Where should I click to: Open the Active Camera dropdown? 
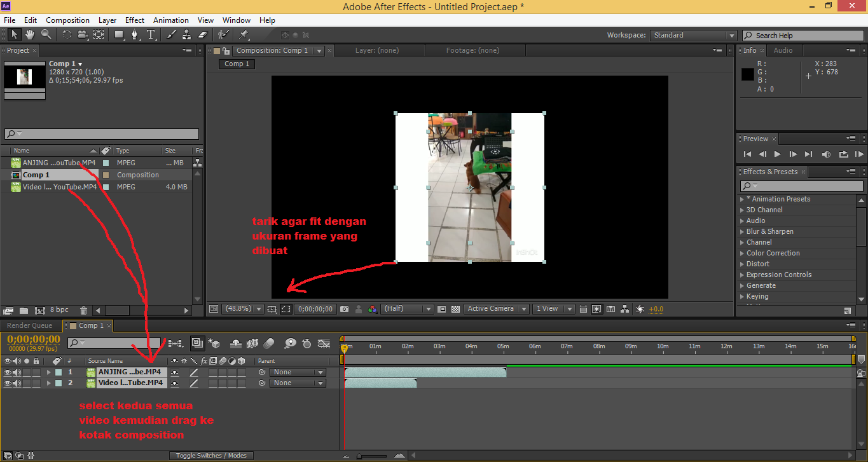[x=496, y=308]
